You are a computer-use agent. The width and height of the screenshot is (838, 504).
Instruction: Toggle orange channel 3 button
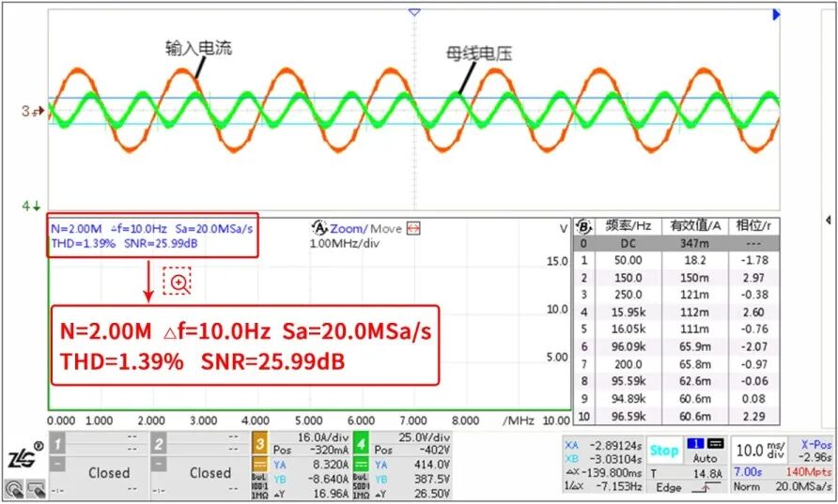[259, 444]
